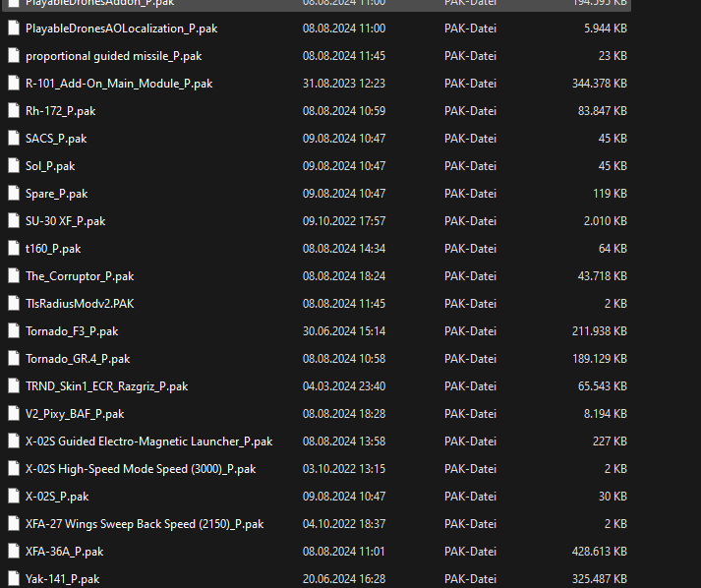Select file name SACS_P.pak

(x=56, y=139)
